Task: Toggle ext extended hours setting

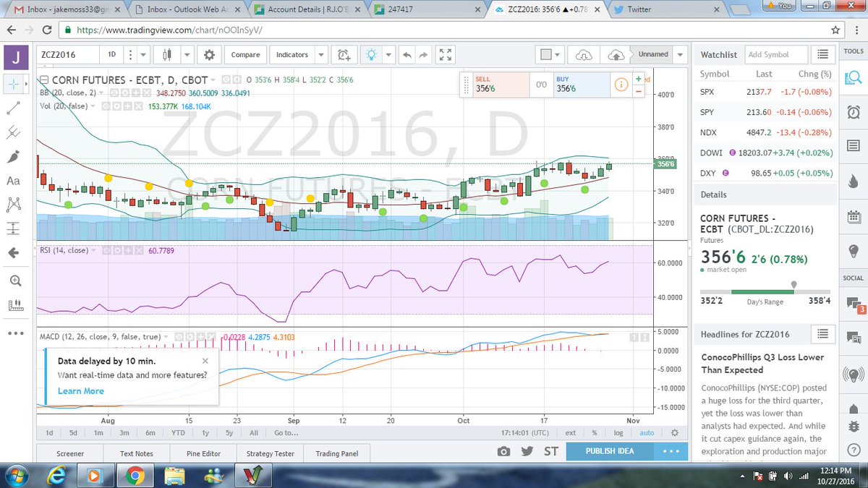Action: click(x=571, y=433)
